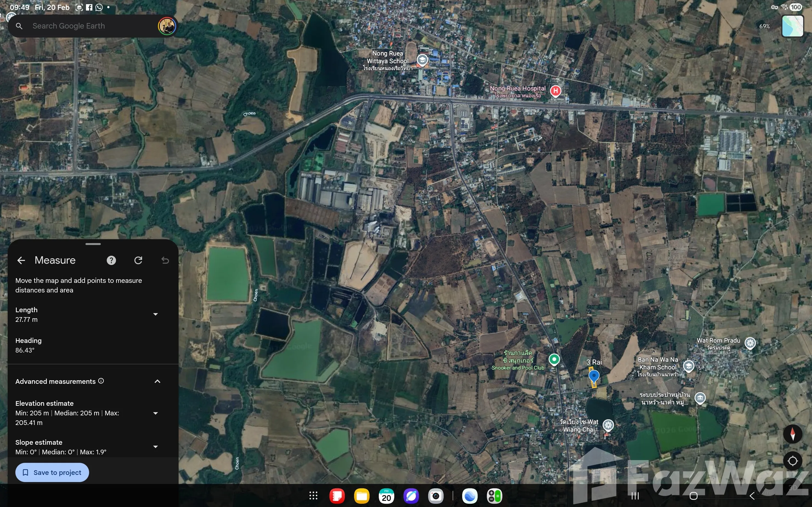The image size is (812, 507).
Task: Restart measurement with the refresh icon
Action: point(139,261)
